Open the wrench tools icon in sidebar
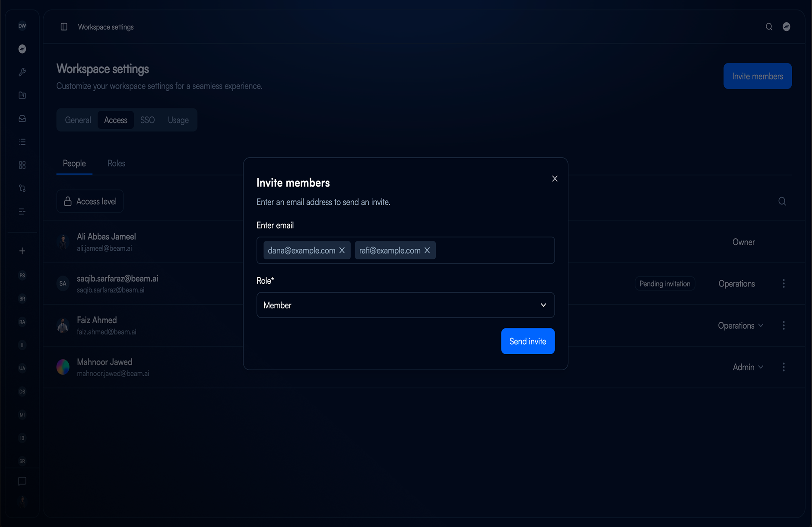The image size is (812, 527). point(22,72)
